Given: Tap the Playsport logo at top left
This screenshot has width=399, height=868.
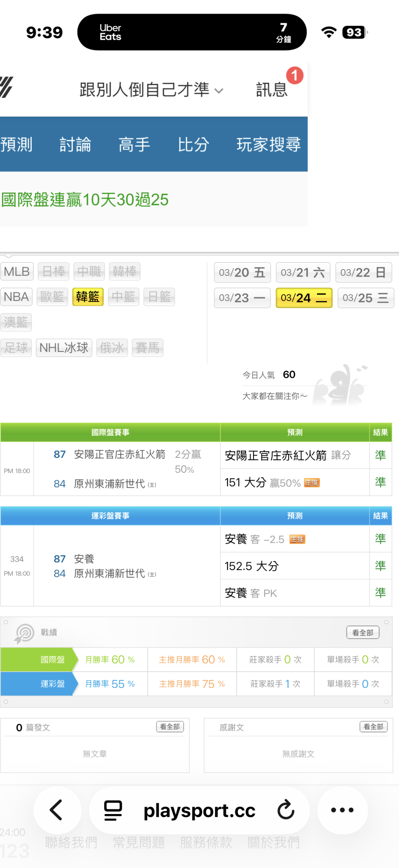Looking at the screenshot, I should (7, 87).
